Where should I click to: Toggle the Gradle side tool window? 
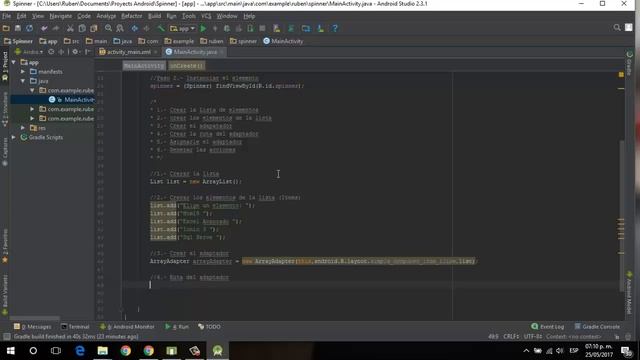click(x=629, y=63)
